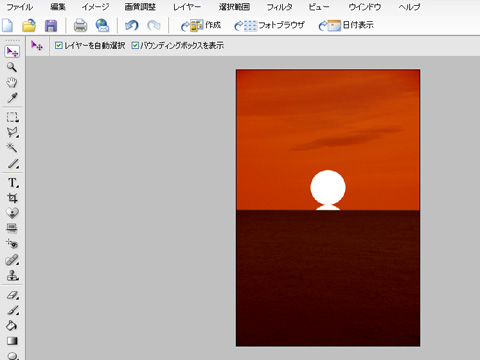Click the Open folder icon
This screenshot has width=480, height=360.
tap(29, 25)
